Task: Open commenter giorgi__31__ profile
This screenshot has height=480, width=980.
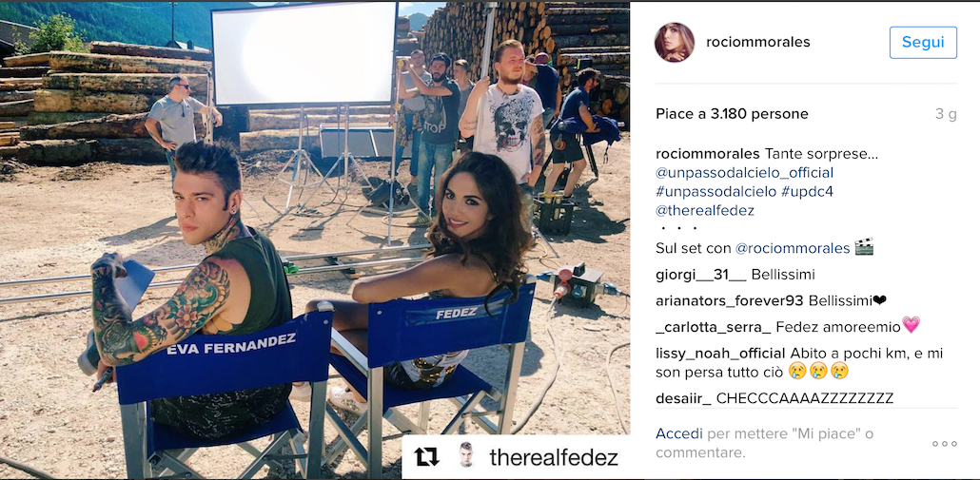Action: pyautogui.click(x=700, y=275)
